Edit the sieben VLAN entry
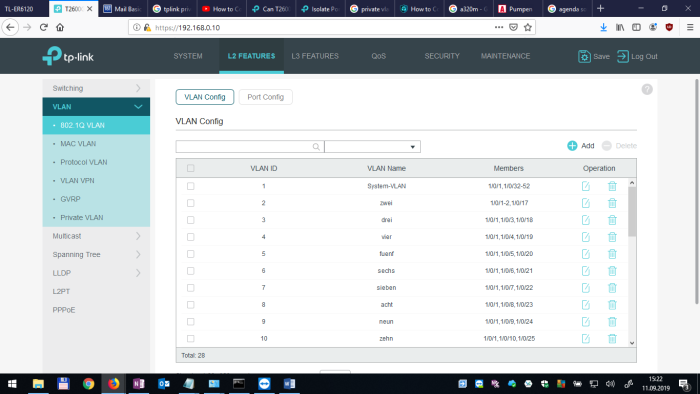Screen dimensions: 700x394 click(586, 288)
